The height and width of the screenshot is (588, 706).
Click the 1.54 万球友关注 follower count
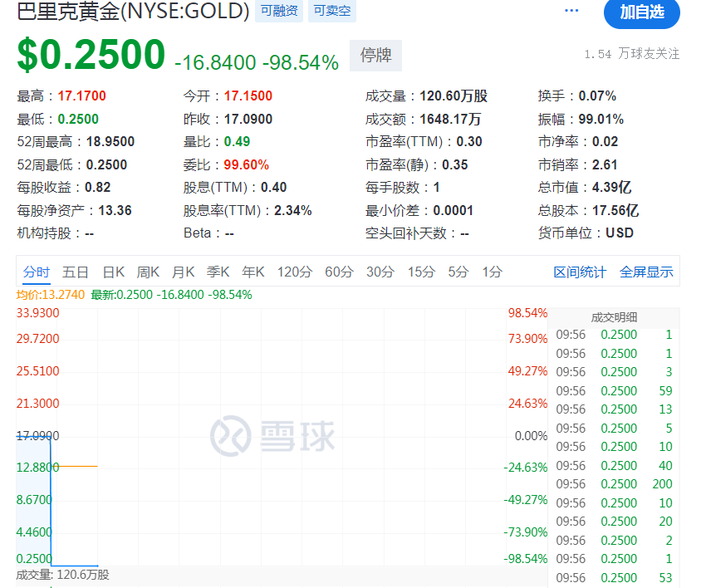(632, 54)
